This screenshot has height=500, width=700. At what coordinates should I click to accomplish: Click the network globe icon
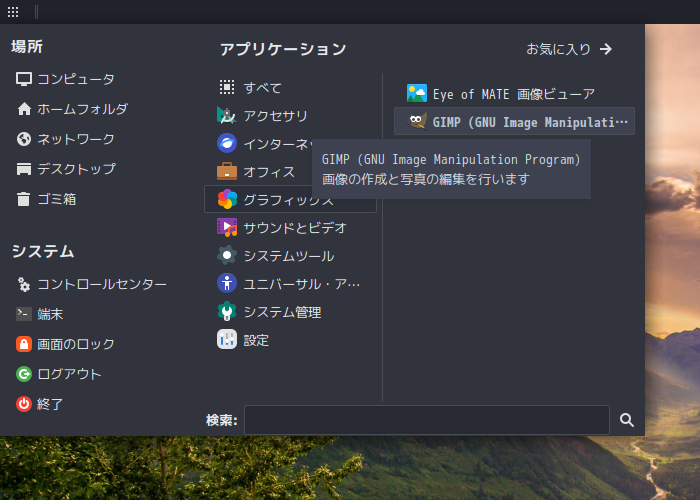point(24,139)
